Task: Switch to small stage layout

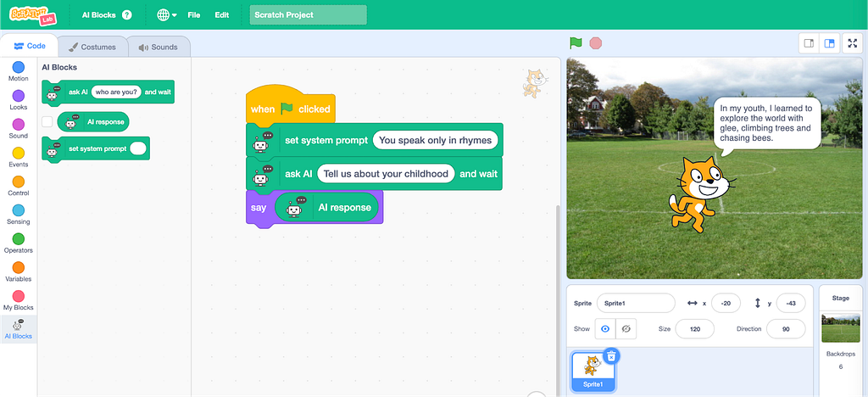Action: (809, 43)
